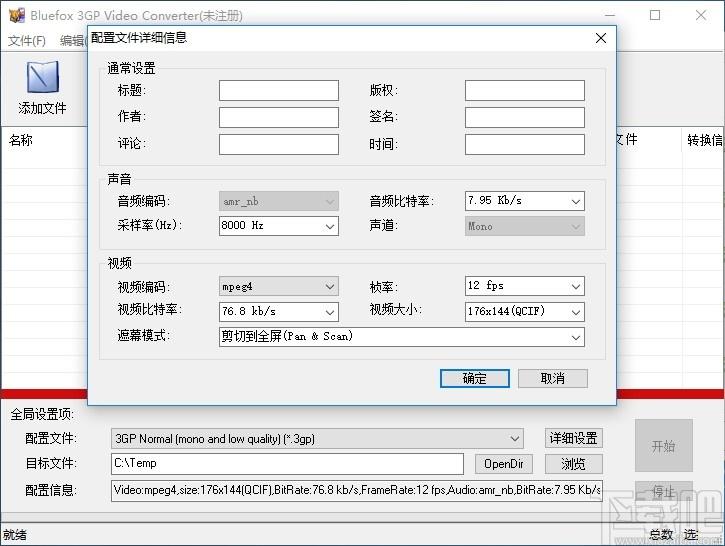This screenshot has height=546, width=725.
Task: Minimize the Bluefox 3GP Video Converter window
Action: pyautogui.click(x=609, y=15)
